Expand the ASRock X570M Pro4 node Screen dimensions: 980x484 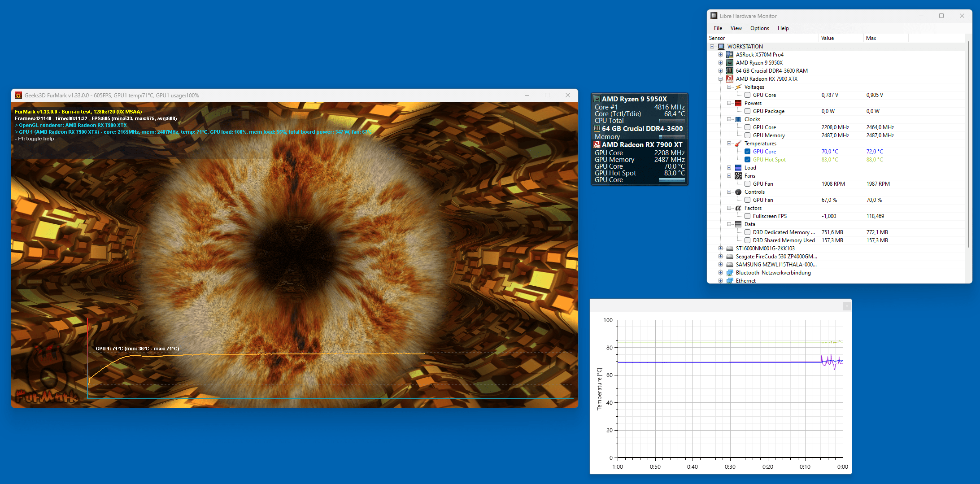pyautogui.click(x=721, y=55)
